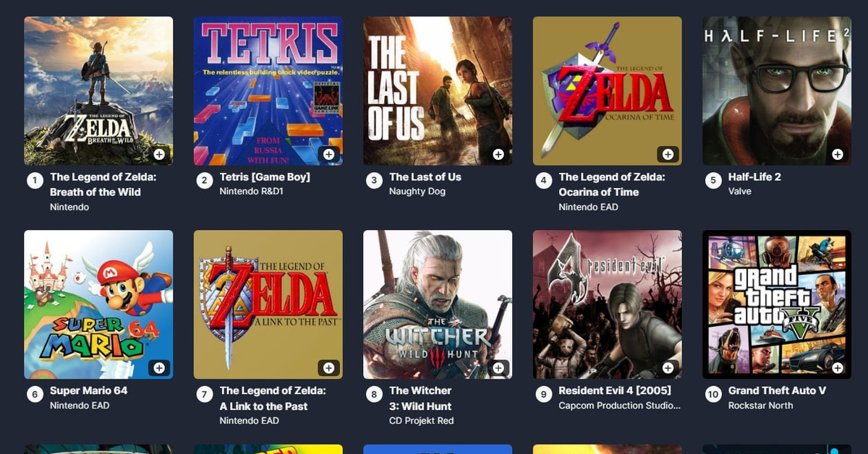
Task: Click the Valve developer name
Action: coord(739,192)
